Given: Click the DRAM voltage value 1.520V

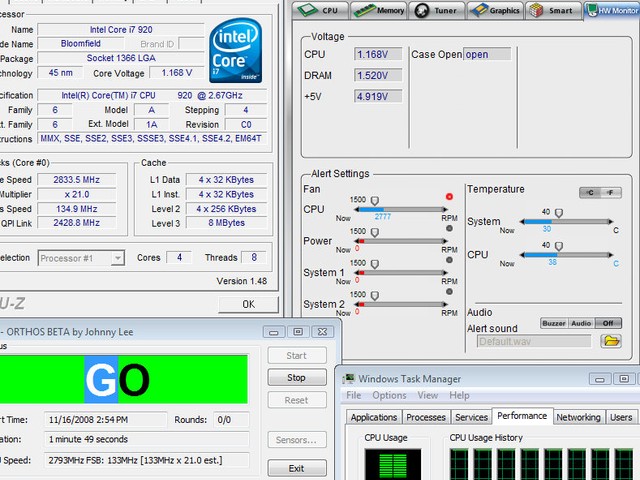Looking at the screenshot, I should coord(378,76).
